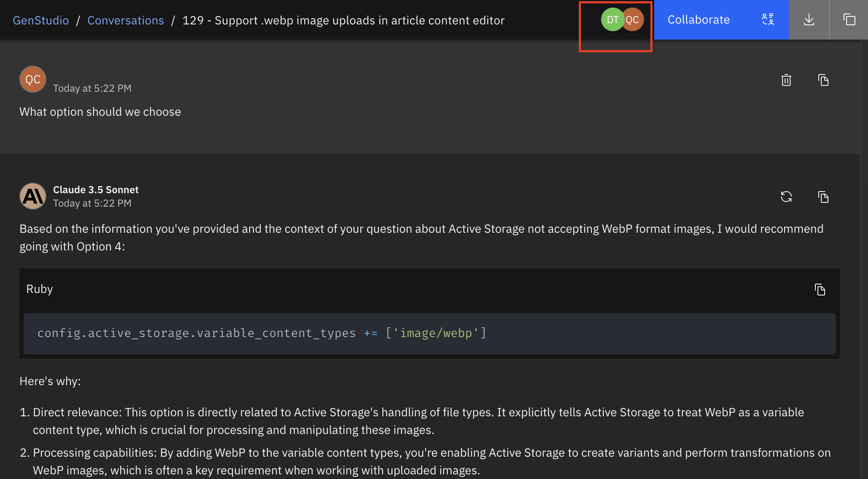The width and height of the screenshot is (868, 479).
Task: Click the 'Ruby' code block header label
Action: pos(40,289)
